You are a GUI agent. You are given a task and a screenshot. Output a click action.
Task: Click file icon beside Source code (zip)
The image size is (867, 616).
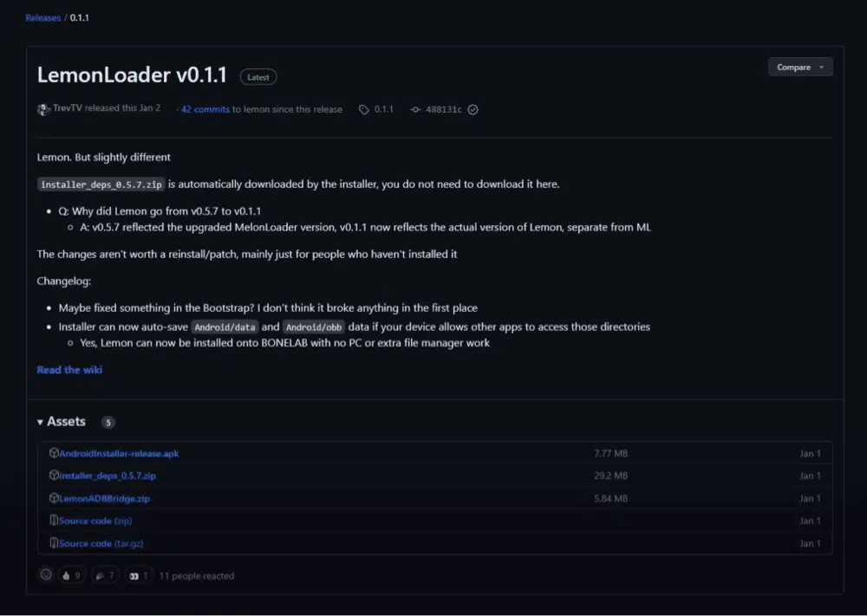54,521
